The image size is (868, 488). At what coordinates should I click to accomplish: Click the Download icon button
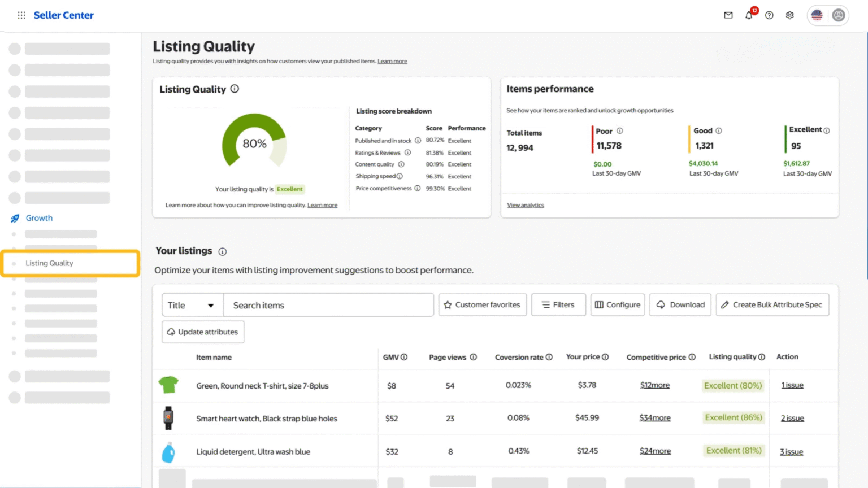(661, 304)
